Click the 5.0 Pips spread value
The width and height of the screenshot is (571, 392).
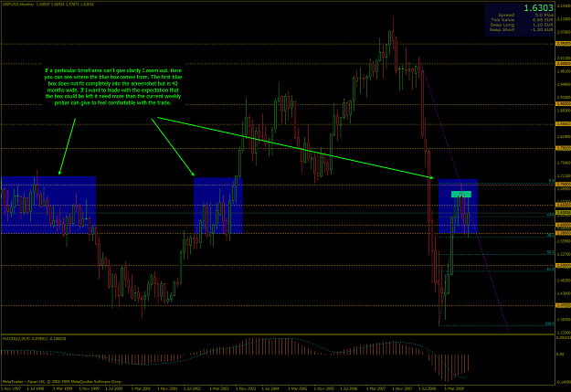click(x=545, y=15)
